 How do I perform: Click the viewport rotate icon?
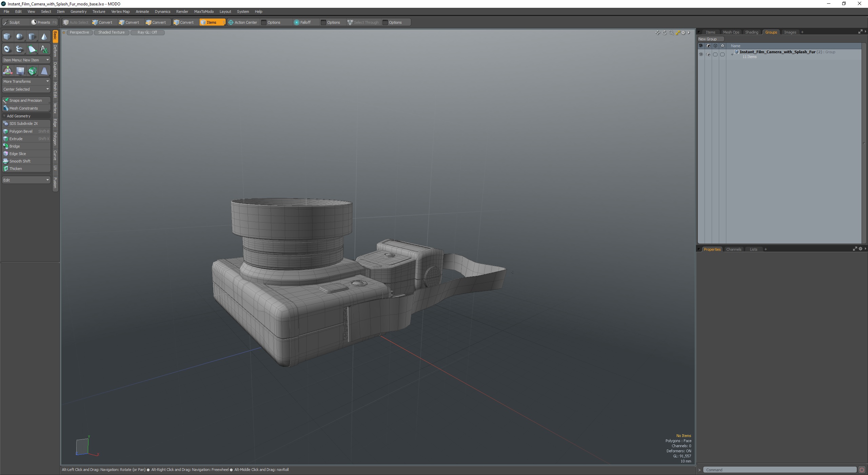point(665,33)
